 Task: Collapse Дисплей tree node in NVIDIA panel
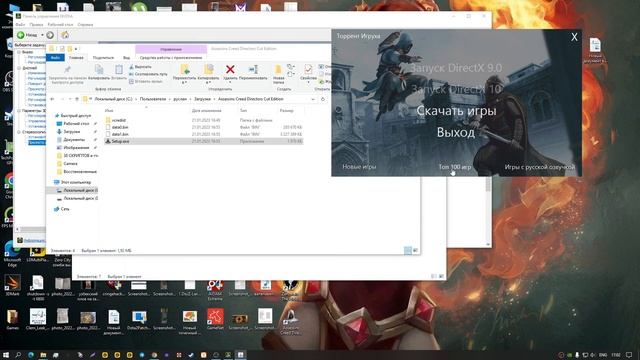coord(19,68)
